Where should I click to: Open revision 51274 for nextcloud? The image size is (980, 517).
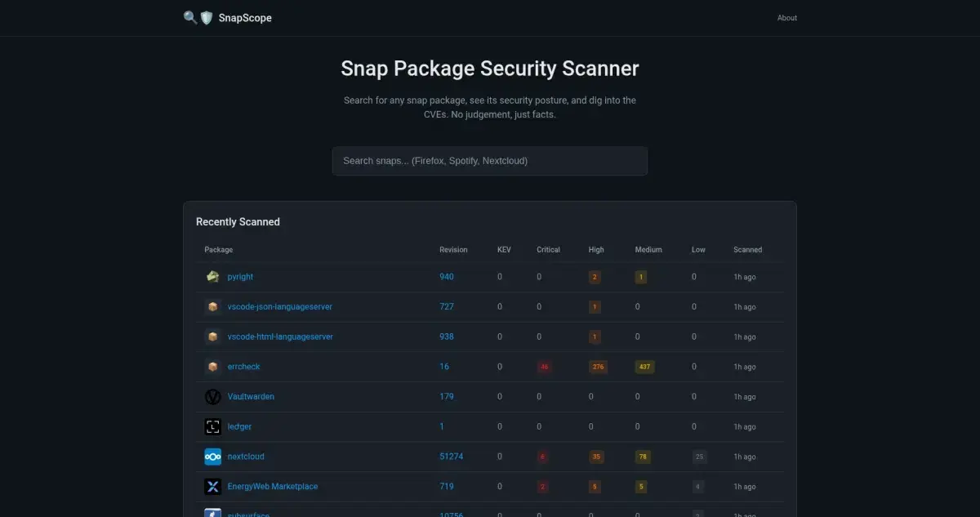(452, 457)
